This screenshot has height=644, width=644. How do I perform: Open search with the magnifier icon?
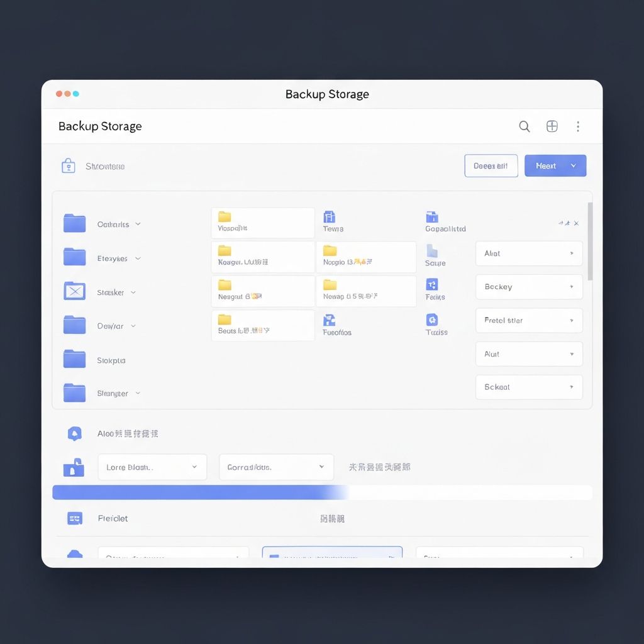[x=524, y=126]
